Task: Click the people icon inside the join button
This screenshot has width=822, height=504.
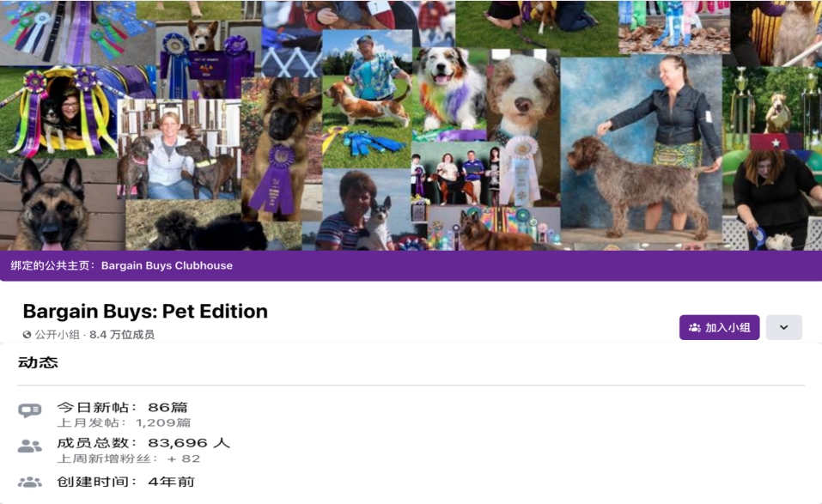Action: pos(695,327)
